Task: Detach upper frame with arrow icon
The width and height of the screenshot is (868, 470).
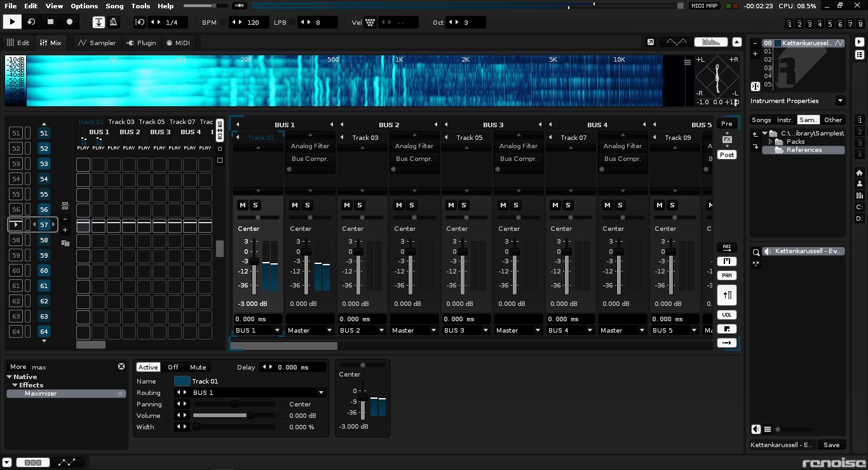Action: pyautogui.click(x=651, y=42)
